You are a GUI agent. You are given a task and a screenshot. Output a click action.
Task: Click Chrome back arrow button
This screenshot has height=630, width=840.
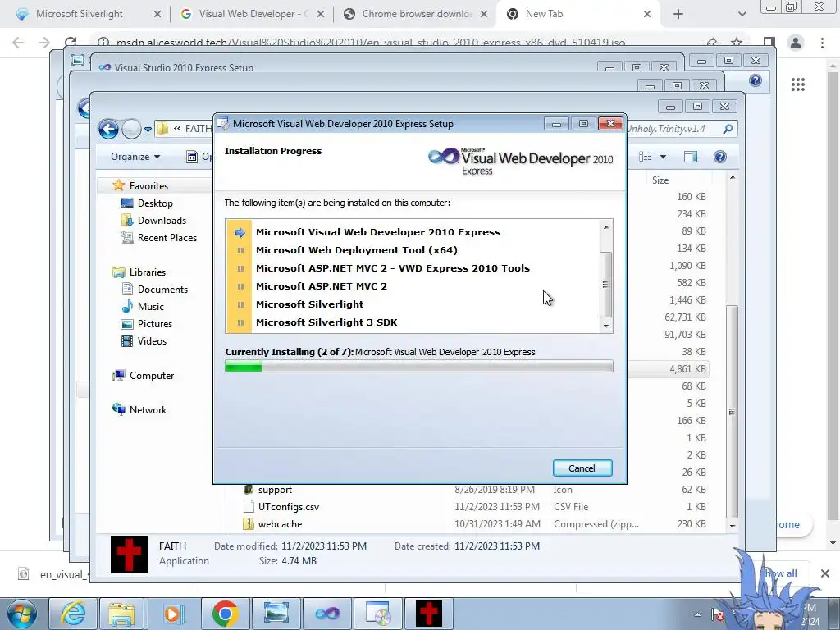pyautogui.click(x=18, y=43)
